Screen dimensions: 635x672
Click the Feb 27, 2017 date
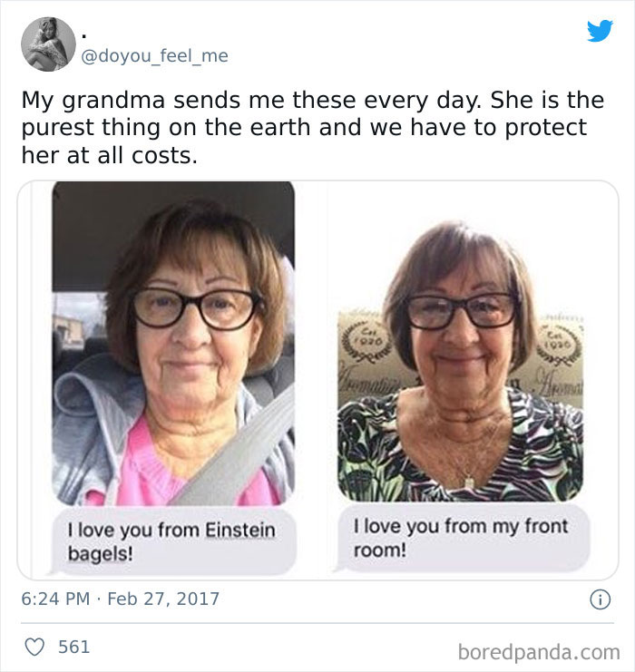click(x=166, y=599)
